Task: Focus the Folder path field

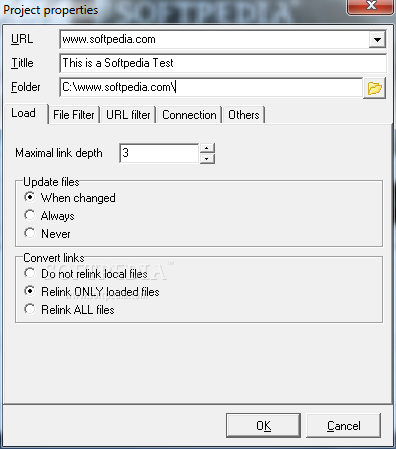Action: [x=211, y=87]
